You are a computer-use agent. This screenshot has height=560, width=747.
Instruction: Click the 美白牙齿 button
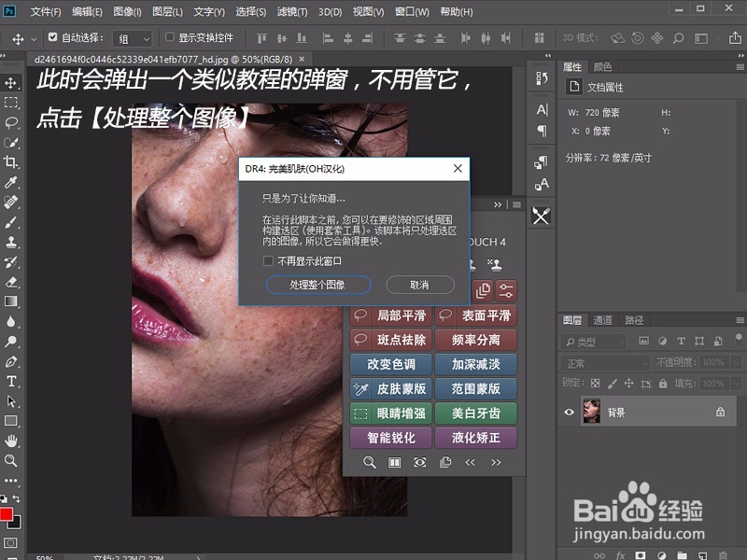tap(476, 413)
